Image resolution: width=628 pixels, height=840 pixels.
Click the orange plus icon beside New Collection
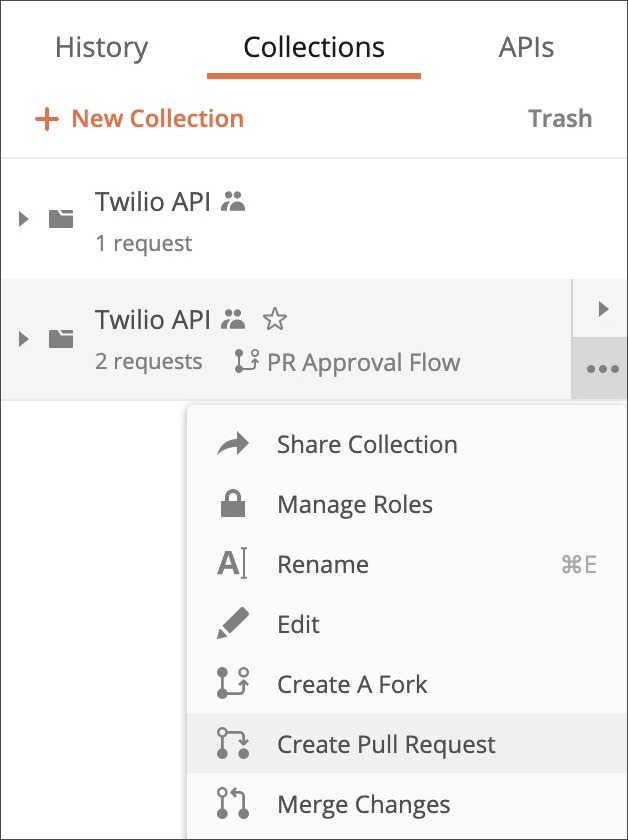[47, 119]
